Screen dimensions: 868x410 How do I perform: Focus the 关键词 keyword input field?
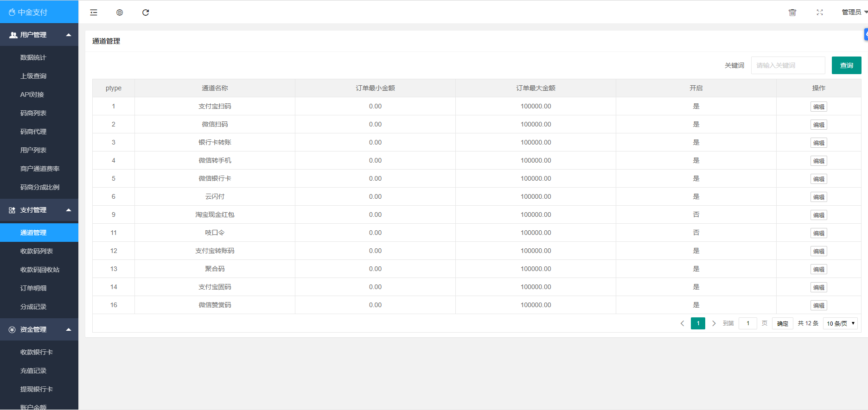point(788,65)
